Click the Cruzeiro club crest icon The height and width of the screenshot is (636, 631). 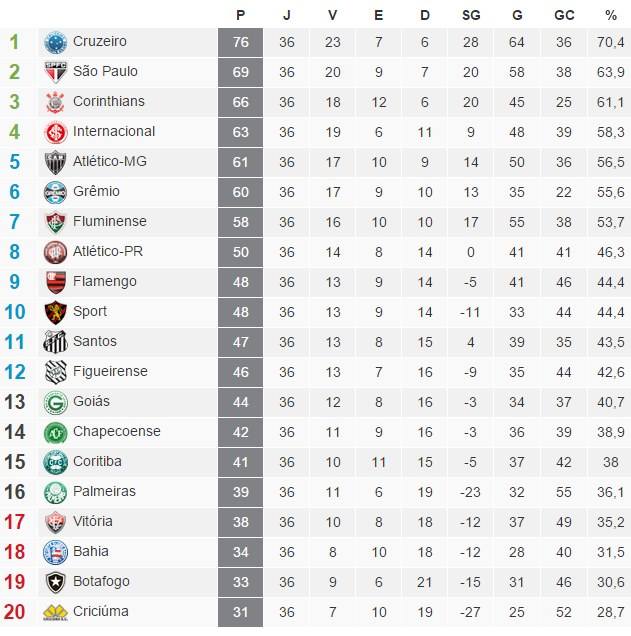55,42
